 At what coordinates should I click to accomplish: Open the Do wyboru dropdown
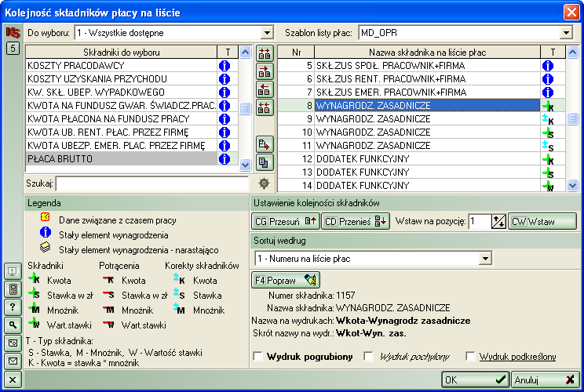point(266,33)
